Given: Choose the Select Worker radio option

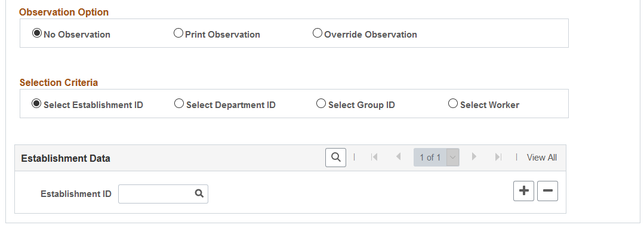Looking at the screenshot, I should 453,104.
